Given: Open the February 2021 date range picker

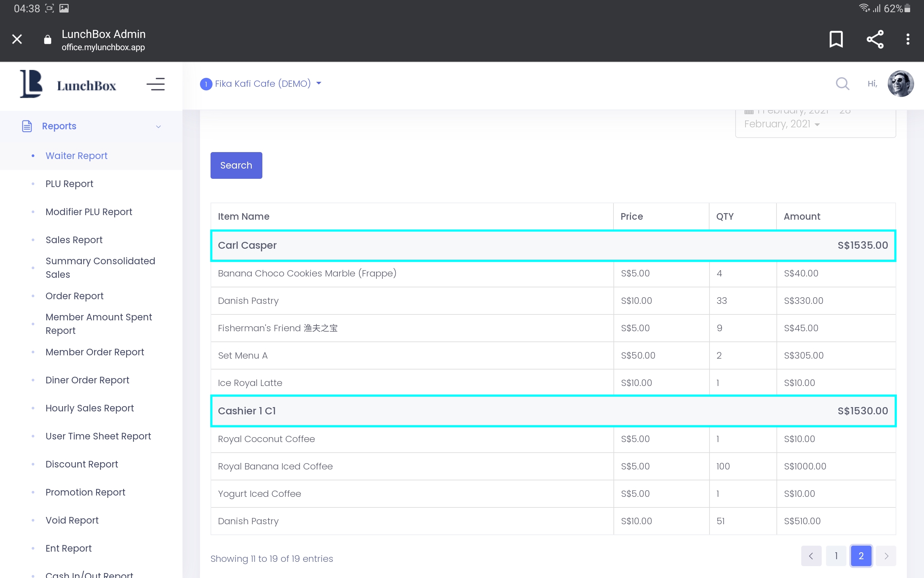Looking at the screenshot, I should coord(815,123).
